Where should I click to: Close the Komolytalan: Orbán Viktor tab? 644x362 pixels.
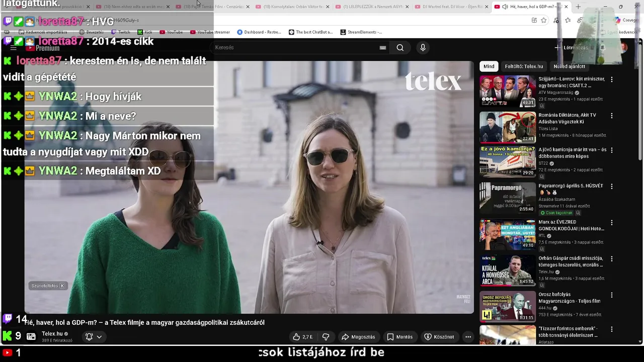click(x=328, y=7)
